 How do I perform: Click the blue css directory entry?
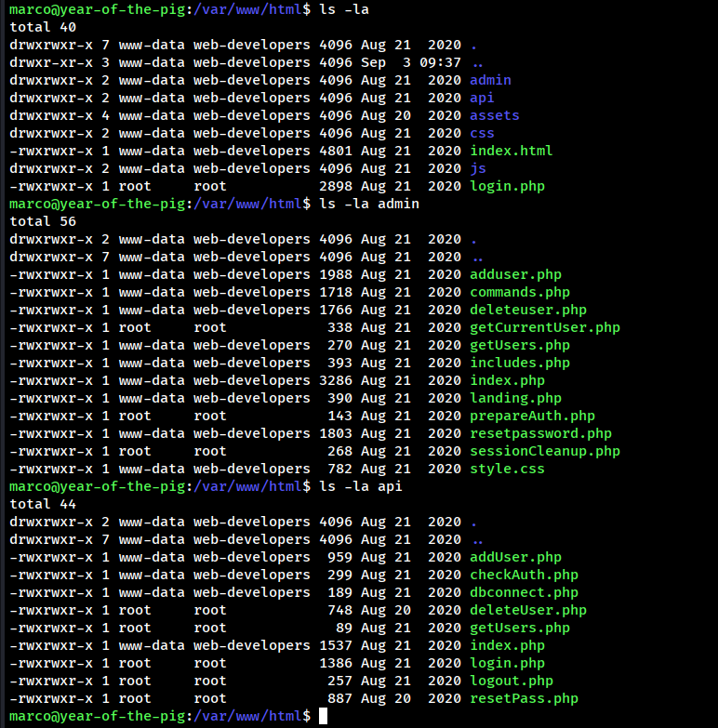point(482,133)
